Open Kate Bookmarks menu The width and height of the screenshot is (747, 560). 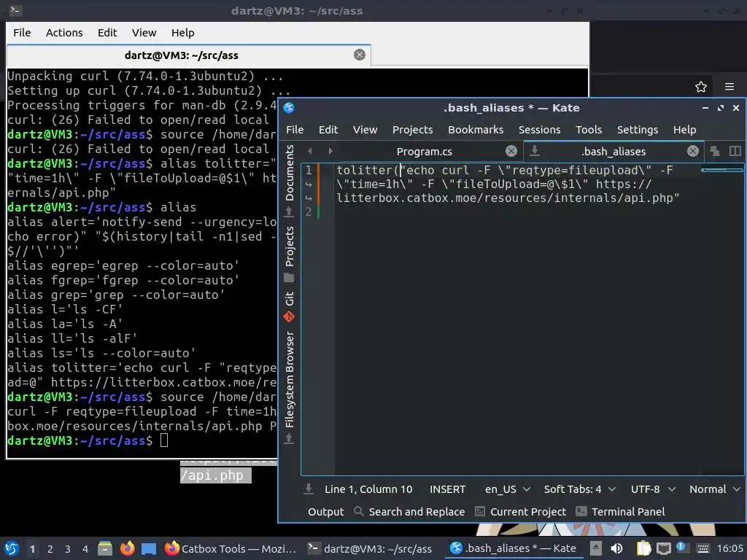pyautogui.click(x=476, y=130)
